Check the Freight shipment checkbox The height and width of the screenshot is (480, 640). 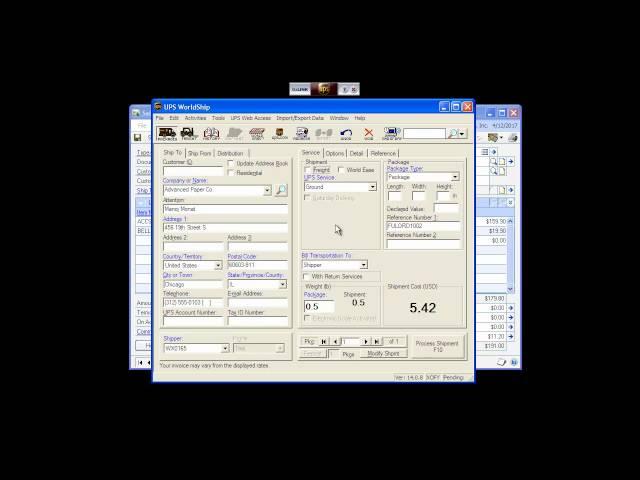pyautogui.click(x=307, y=170)
